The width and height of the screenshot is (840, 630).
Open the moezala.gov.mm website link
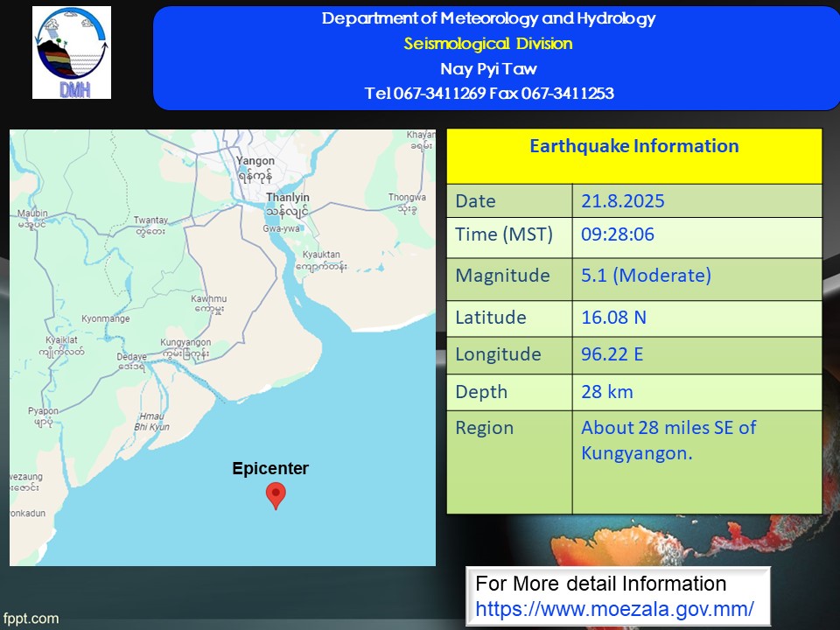point(614,607)
